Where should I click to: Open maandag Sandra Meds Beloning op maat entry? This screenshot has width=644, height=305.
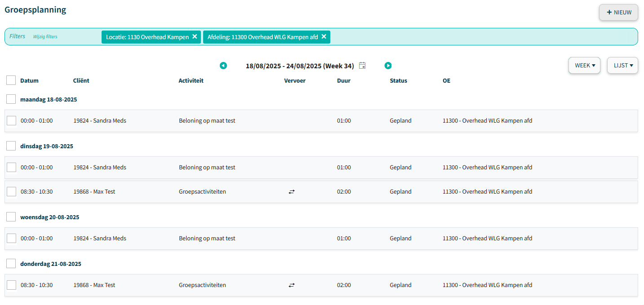coord(207,121)
